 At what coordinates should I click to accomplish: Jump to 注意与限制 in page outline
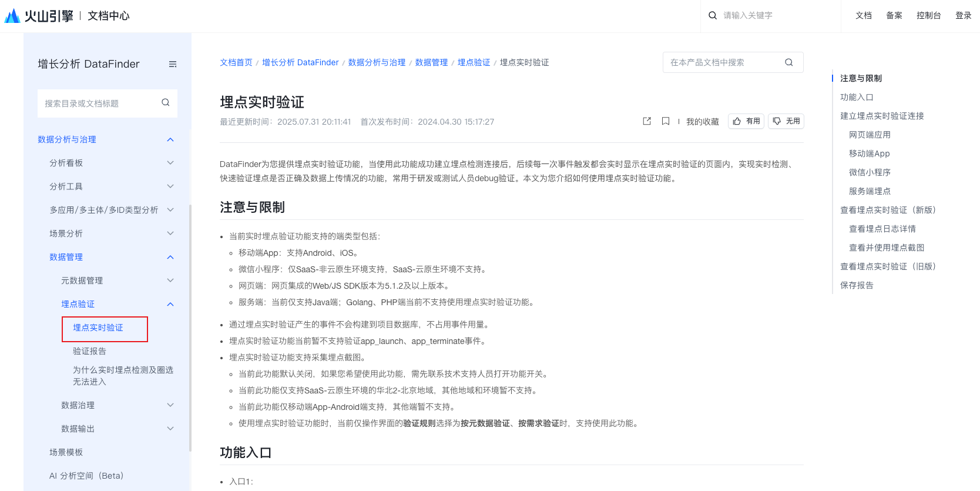click(x=861, y=78)
